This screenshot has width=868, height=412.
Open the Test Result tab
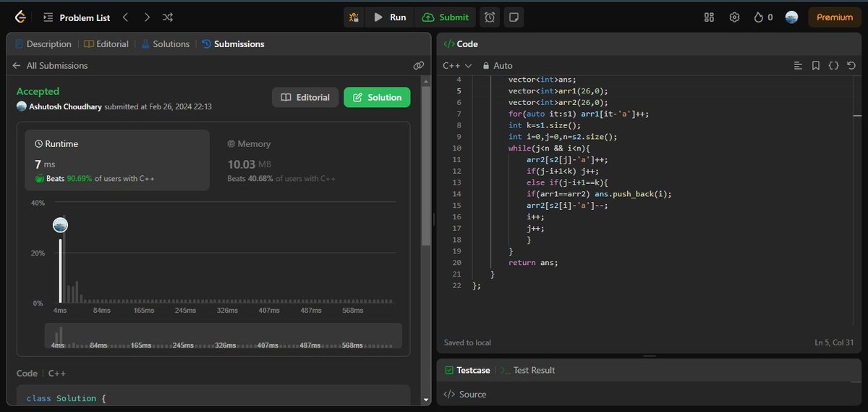coord(528,370)
